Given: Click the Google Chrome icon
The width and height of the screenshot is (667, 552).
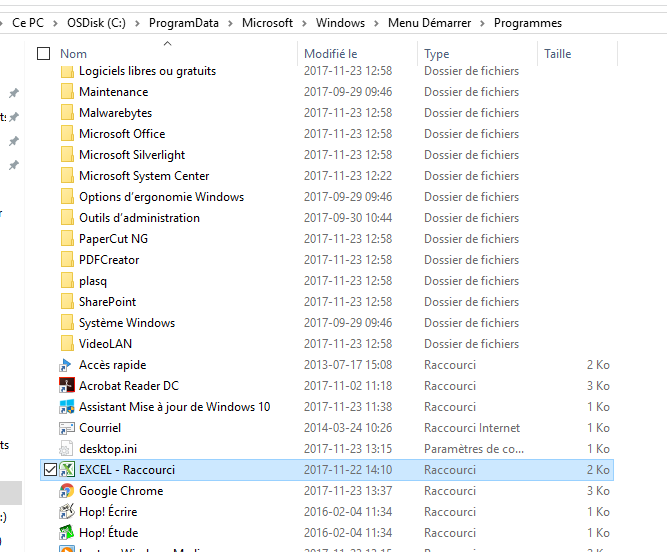Looking at the screenshot, I should click(x=66, y=491).
